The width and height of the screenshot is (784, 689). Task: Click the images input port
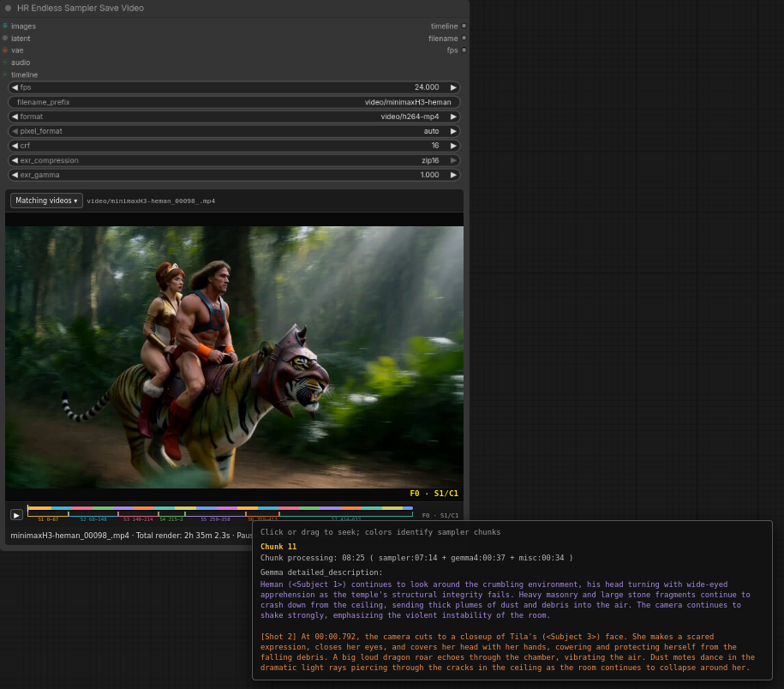(x=5, y=26)
